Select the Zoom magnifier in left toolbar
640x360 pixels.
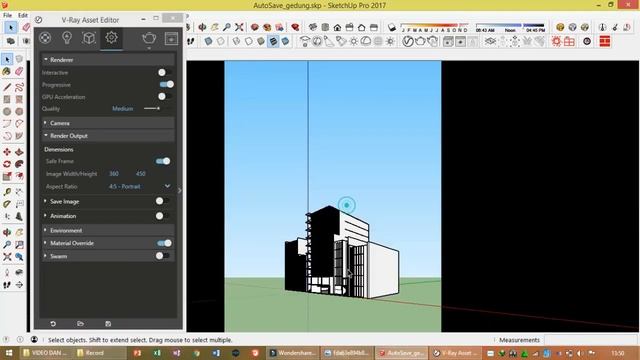pos(7,244)
